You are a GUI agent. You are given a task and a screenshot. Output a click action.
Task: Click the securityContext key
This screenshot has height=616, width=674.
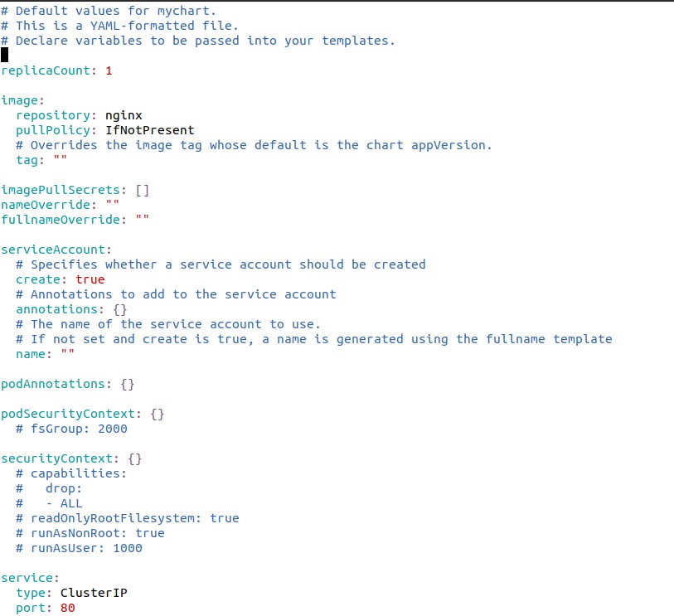pos(60,458)
